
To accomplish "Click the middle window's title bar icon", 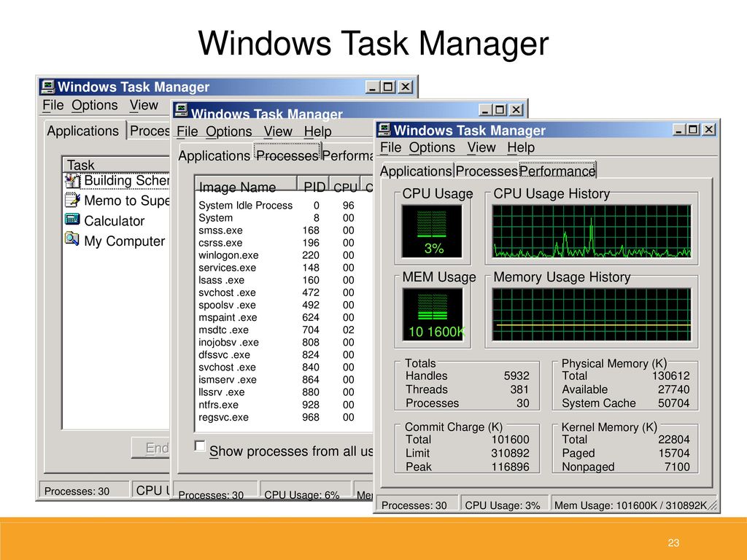I will coord(181,111).
